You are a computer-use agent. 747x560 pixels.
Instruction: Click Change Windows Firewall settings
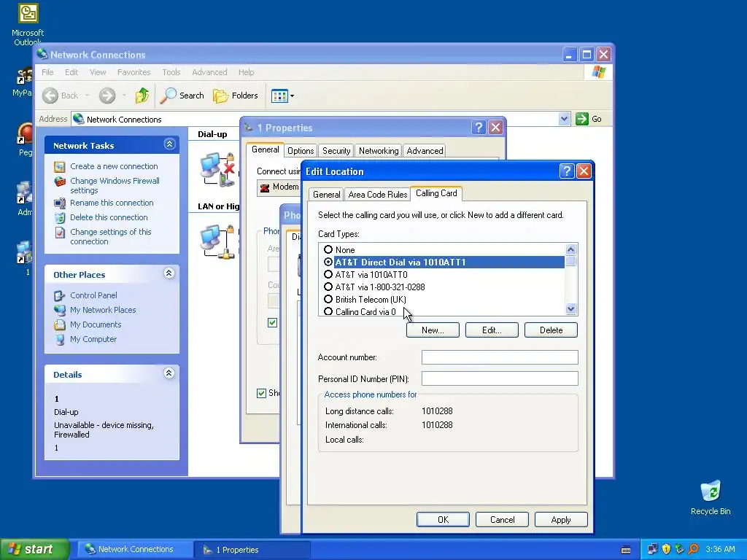[115, 185]
